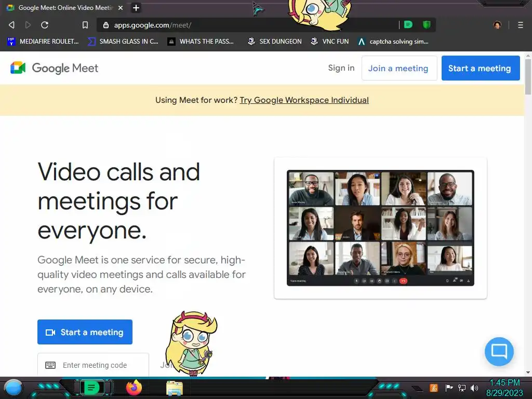Open the captcha solving sim... bookmark
The image size is (532, 399).
coord(393,42)
